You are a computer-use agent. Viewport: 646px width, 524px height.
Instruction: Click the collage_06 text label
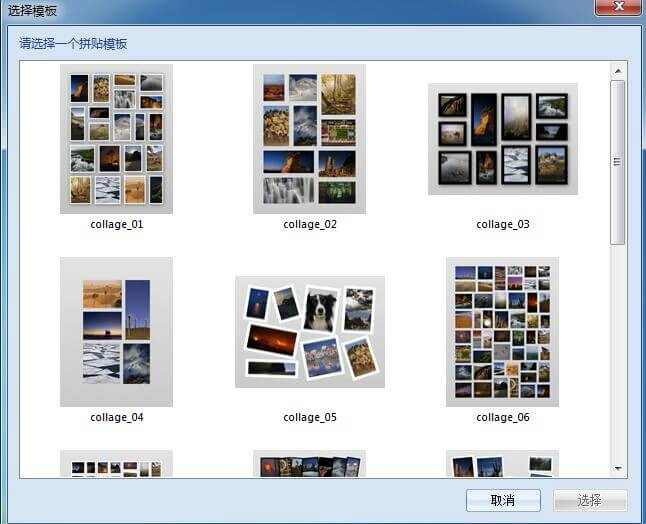(x=502, y=418)
